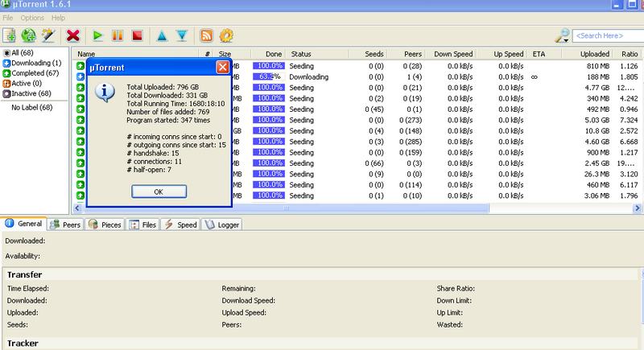Sort by the ETA column header
Viewport: 644px width, 350px height.
click(x=545, y=54)
